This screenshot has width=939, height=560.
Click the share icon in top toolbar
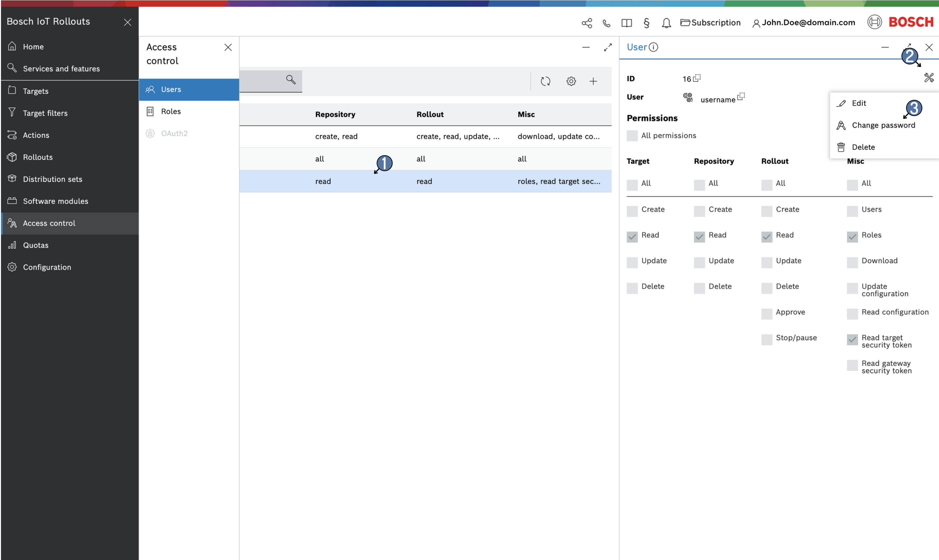tap(586, 22)
